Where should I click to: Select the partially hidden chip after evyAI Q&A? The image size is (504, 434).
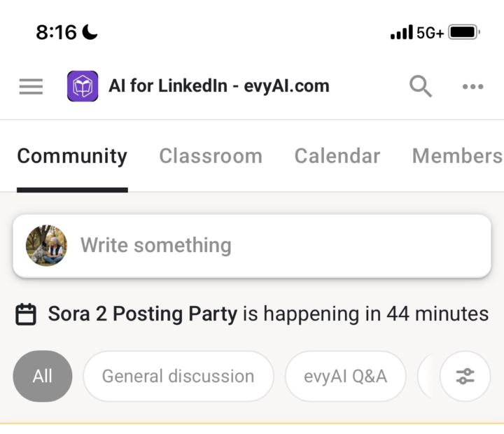(426, 377)
